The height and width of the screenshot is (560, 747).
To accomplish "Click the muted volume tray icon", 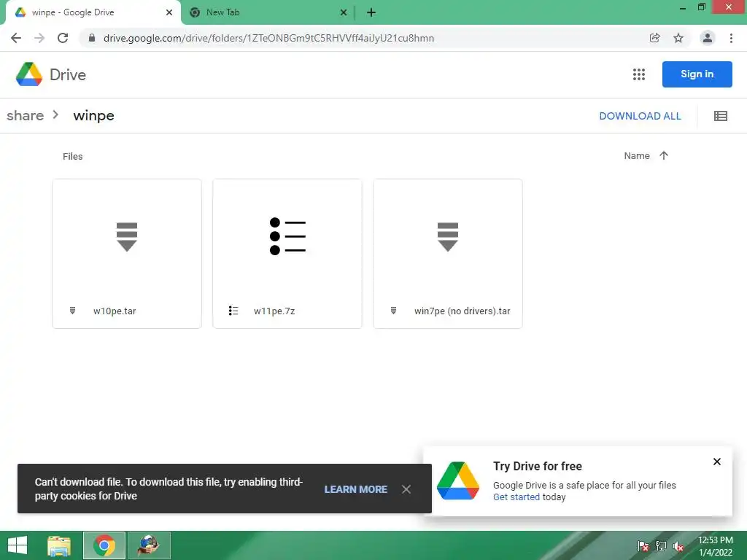I will tap(678, 546).
